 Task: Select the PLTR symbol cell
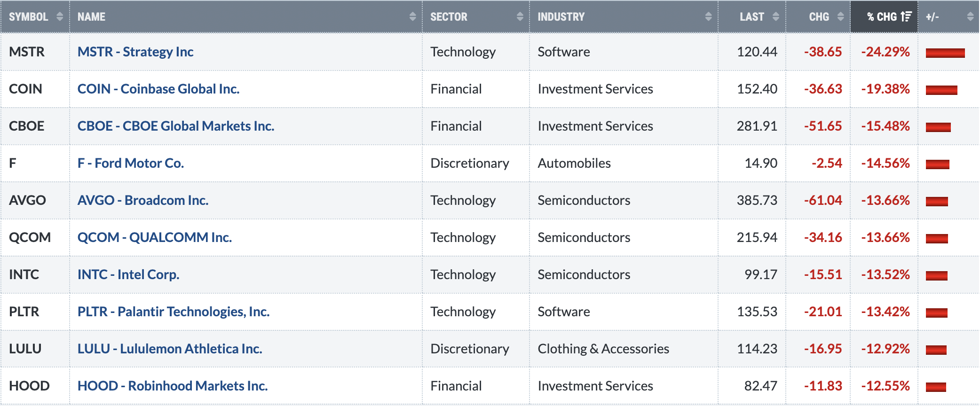[35, 312]
